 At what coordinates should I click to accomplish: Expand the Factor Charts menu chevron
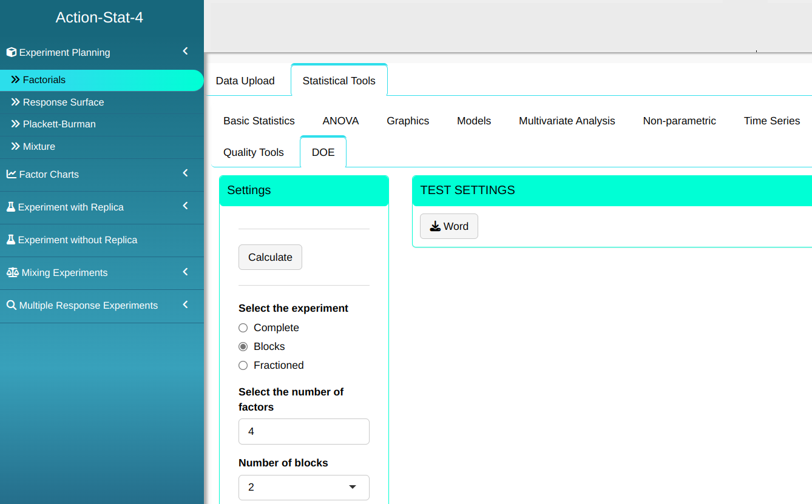coord(186,173)
